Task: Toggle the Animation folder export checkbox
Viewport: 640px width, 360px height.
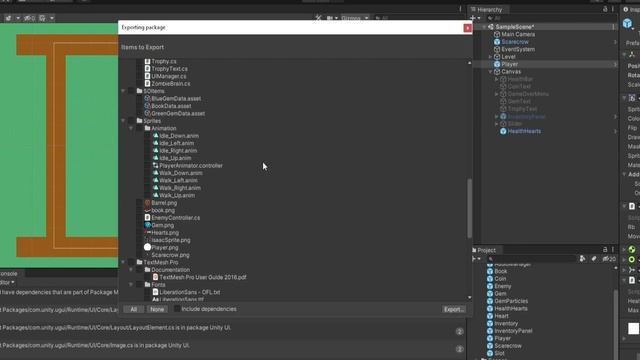Action: pyautogui.click(x=140, y=128)
